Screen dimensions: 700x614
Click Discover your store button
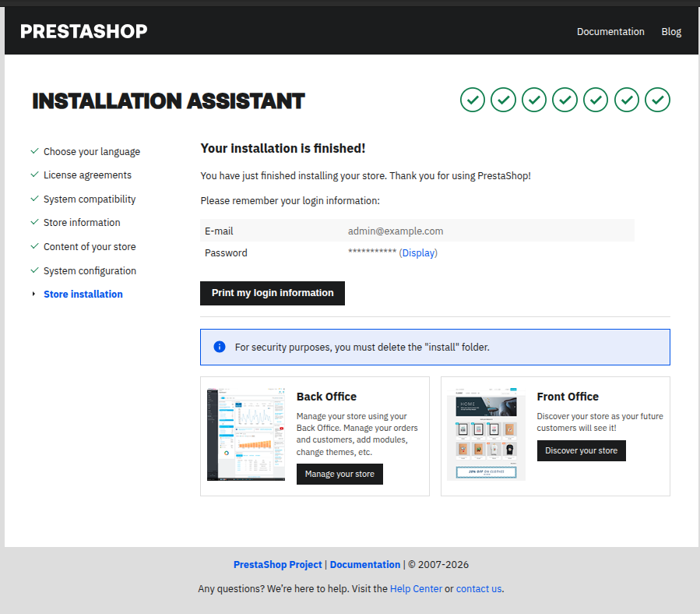(x=581, y=450)
